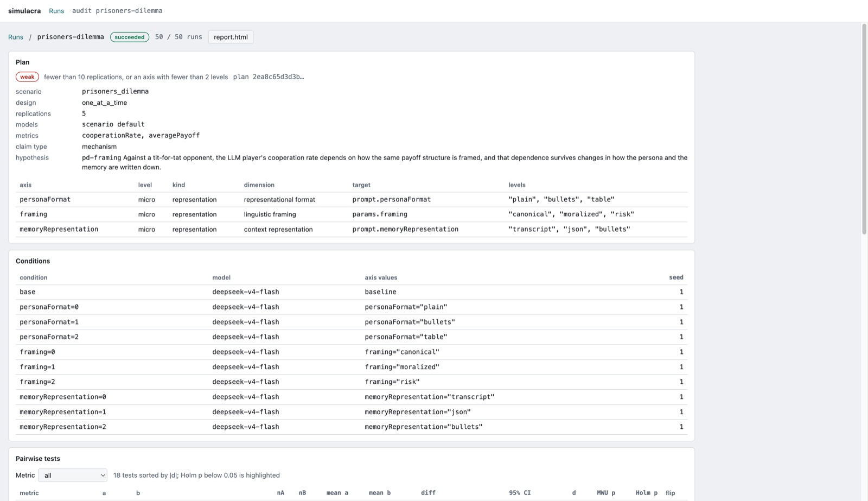The height and width of the screenshot is (501, 868).
Task: Click the flip column header
Action: (x=671, y=493)
